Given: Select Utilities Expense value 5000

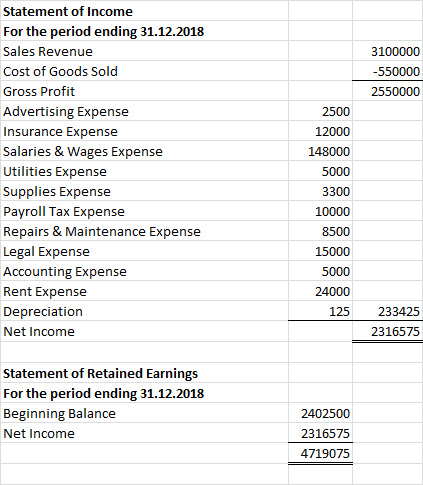Looking at the screenshot, I should (336, 172).
